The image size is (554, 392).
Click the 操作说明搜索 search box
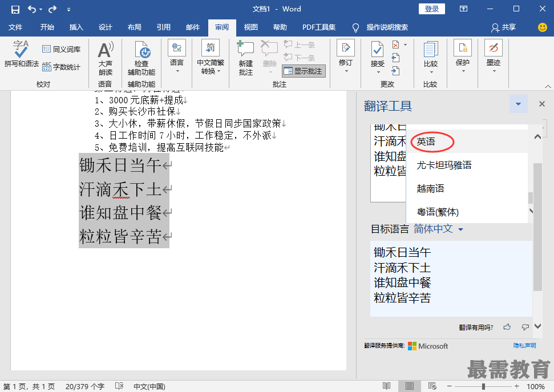point(387,27)
